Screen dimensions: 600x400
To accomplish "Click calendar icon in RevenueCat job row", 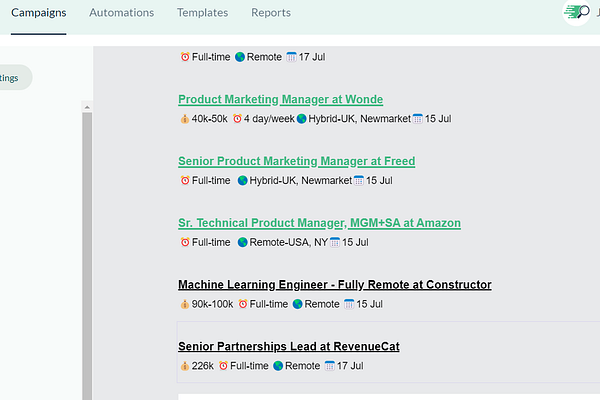I will 329,366.
